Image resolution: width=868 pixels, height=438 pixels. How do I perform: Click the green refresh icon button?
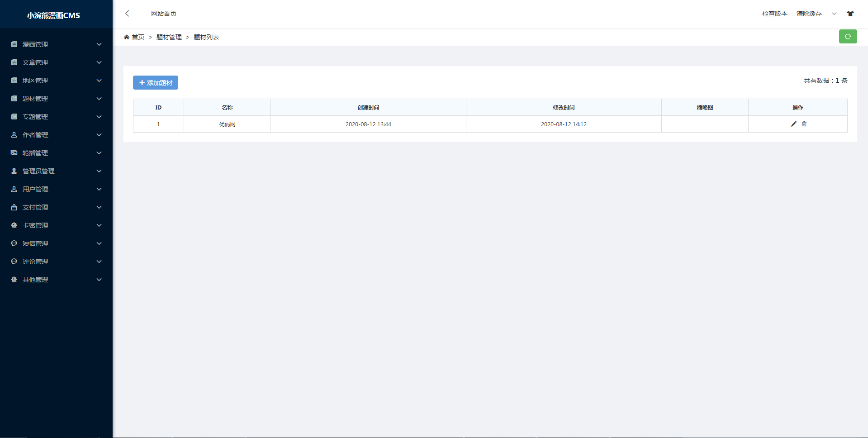click(x=848, y=37)
